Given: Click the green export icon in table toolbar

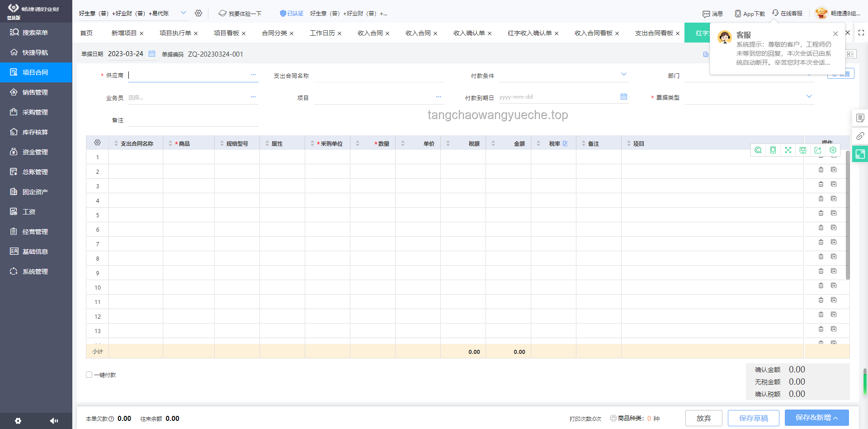Looking at the screenshot, I should (x=818, y=150).
